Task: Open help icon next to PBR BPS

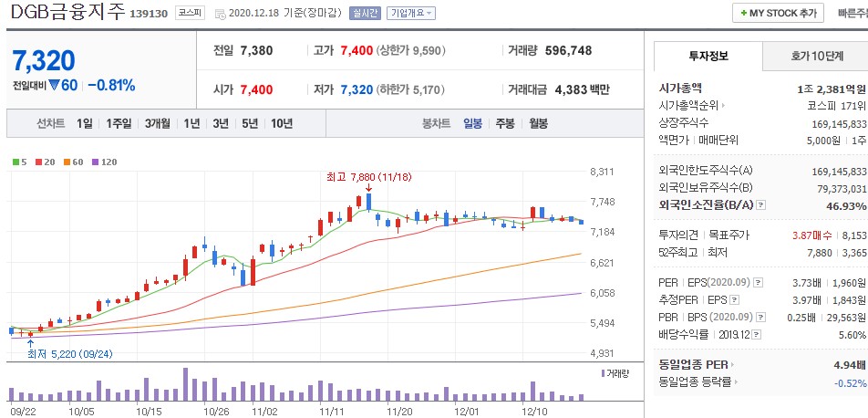Action: click(x=761, y=318)
